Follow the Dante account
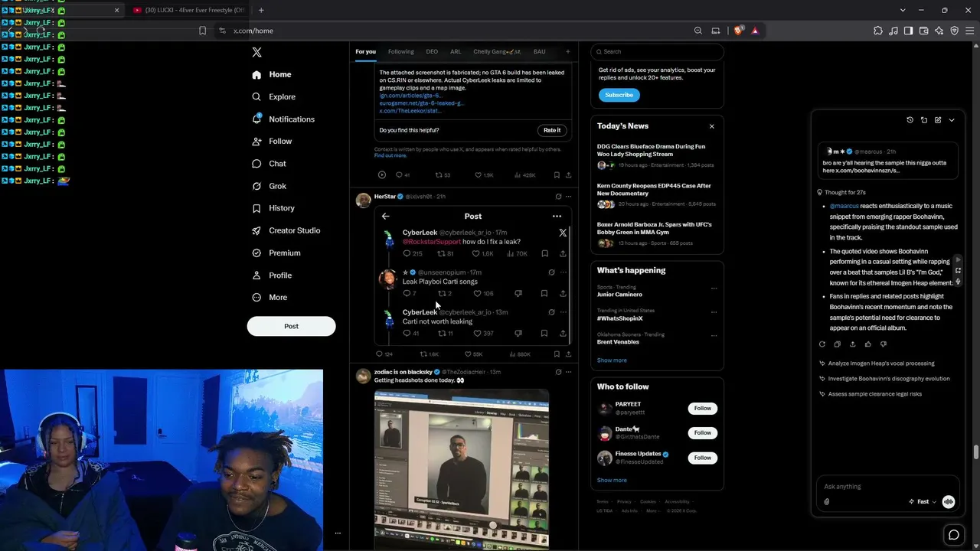980x551 pixels. tap(702, 433)
